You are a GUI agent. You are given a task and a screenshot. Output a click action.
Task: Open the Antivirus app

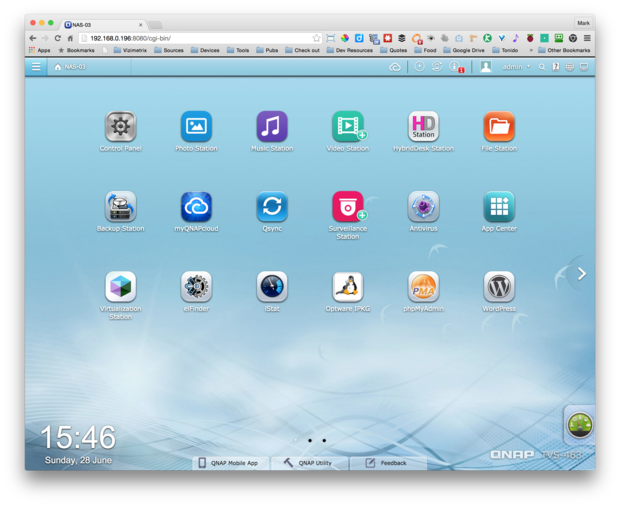point(423,206)
